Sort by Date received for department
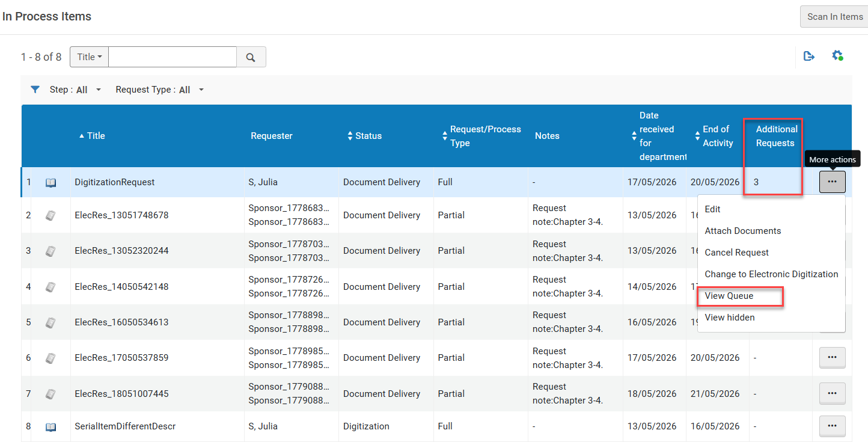 point(659,136)
